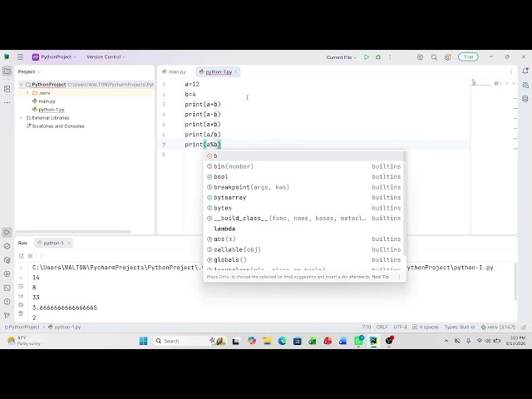Click the Trial license button
Image resolution: width=532 pixels, height=399 pixels.
[x=468, y=57]
